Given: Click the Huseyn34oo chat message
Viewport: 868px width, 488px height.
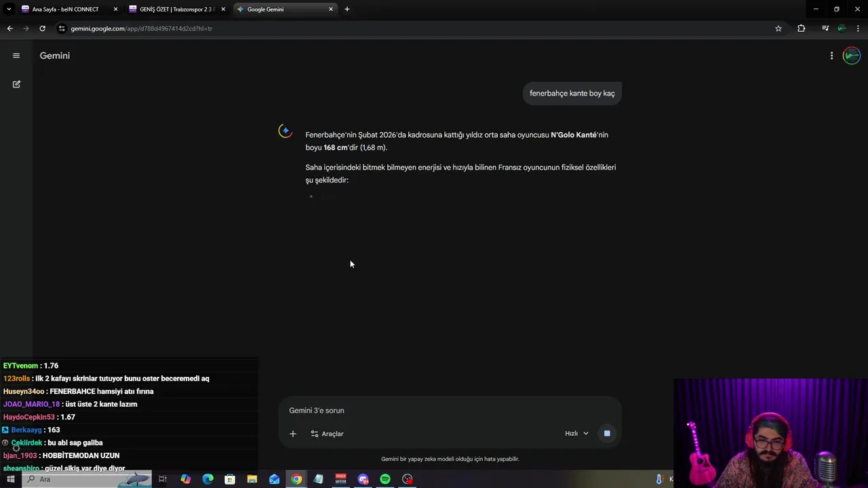Looking at the screenshot, I should 79,391.
